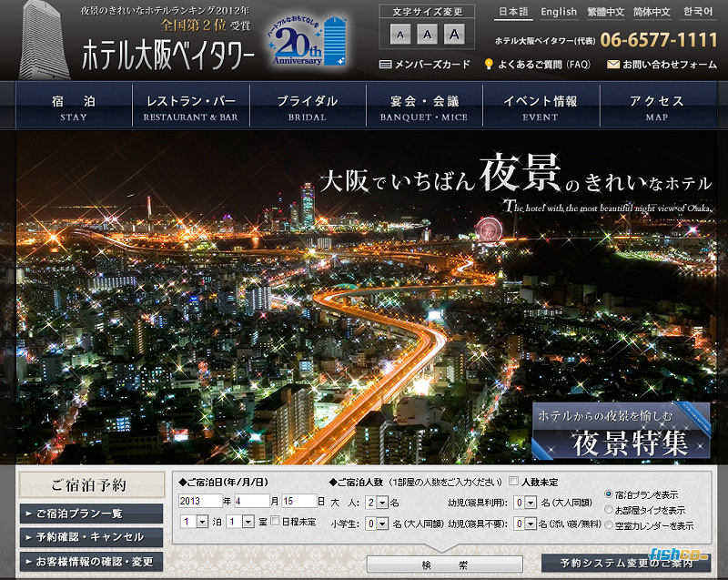The height and width of the screenshot is (580, 728).
Task: Open the イベント情報 EVENT menu
Action: 541,106
